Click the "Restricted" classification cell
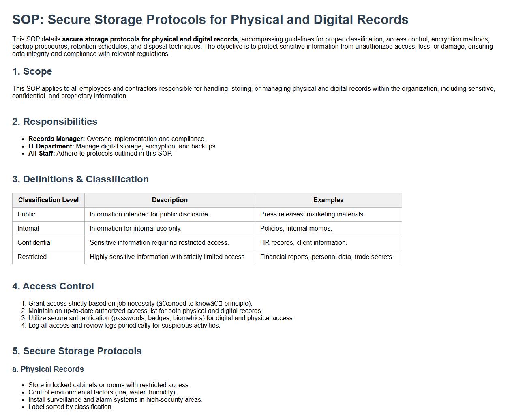This screenshot has width=512, height=420. (x=32, y=257)
